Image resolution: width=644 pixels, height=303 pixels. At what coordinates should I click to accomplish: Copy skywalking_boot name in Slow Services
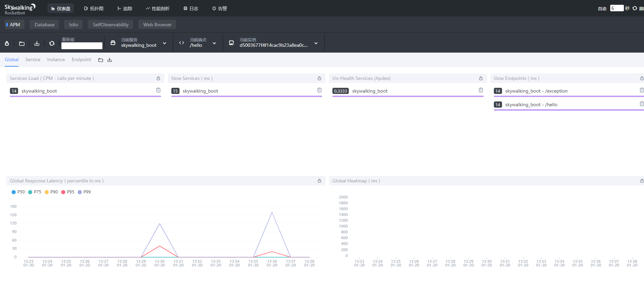319,90
